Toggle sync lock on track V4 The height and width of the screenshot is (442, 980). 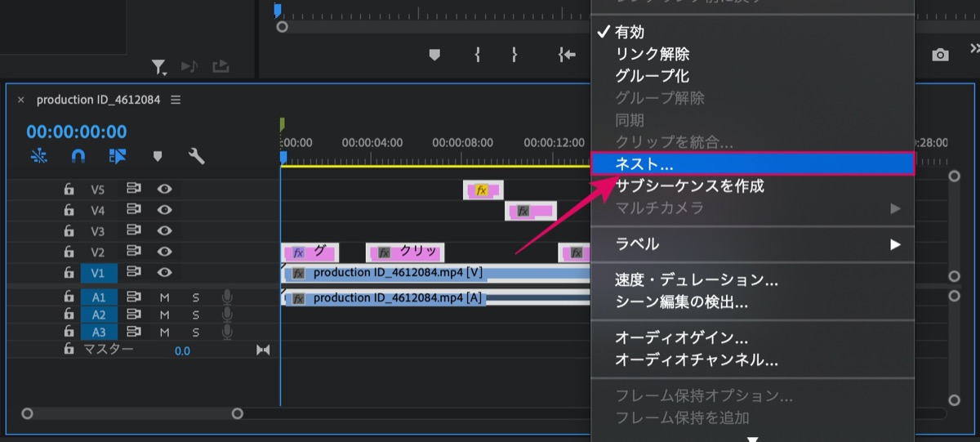click(134, 210)
